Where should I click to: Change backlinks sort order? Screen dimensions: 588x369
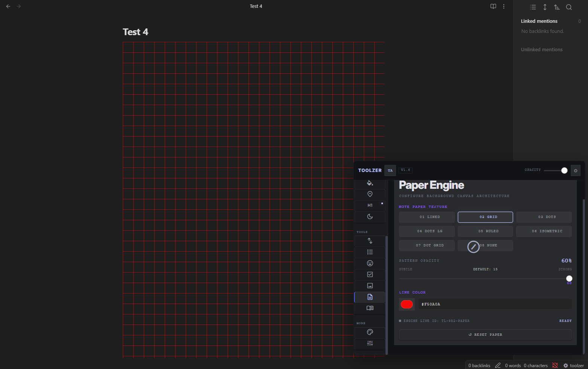point(557,7)
